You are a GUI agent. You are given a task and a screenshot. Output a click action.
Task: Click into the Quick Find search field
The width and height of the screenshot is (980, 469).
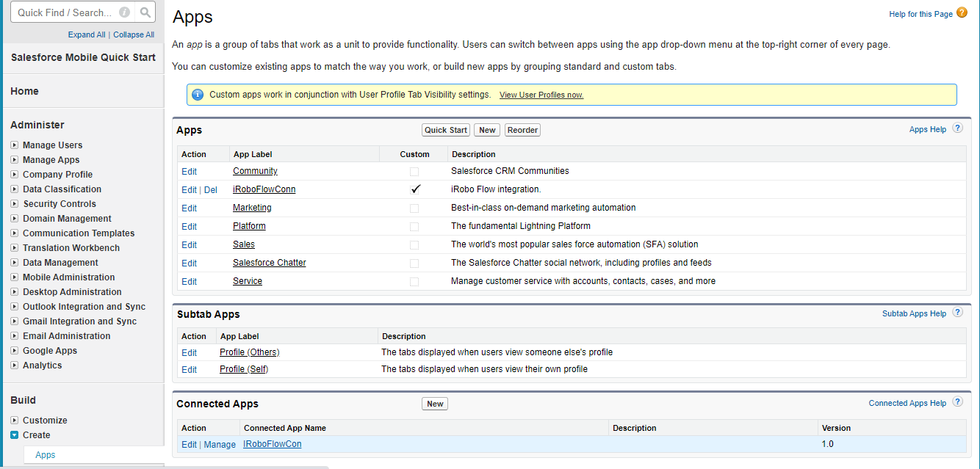[65, 12]
